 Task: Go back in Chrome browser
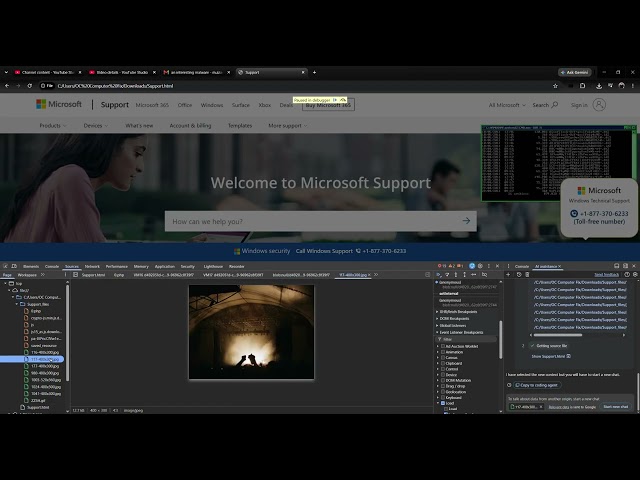point(7,86)
